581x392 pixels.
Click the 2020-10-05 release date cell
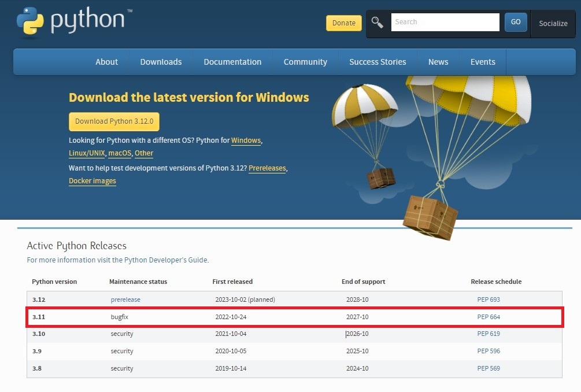[231, 351]
